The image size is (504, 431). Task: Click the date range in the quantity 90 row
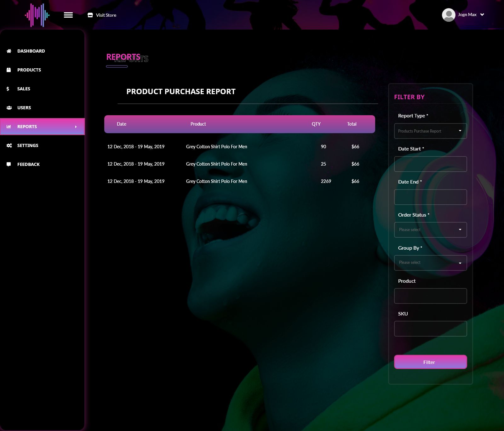tap(136, 147)
